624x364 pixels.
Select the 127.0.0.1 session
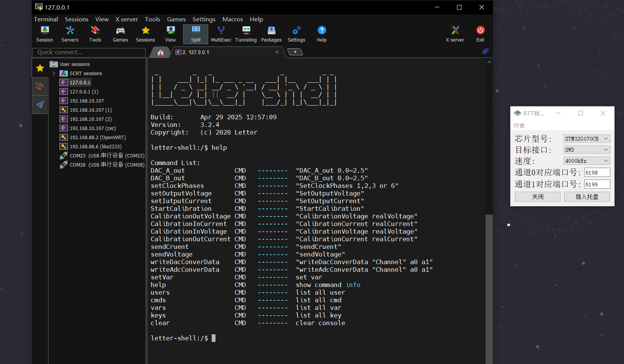tap(76, 82)
